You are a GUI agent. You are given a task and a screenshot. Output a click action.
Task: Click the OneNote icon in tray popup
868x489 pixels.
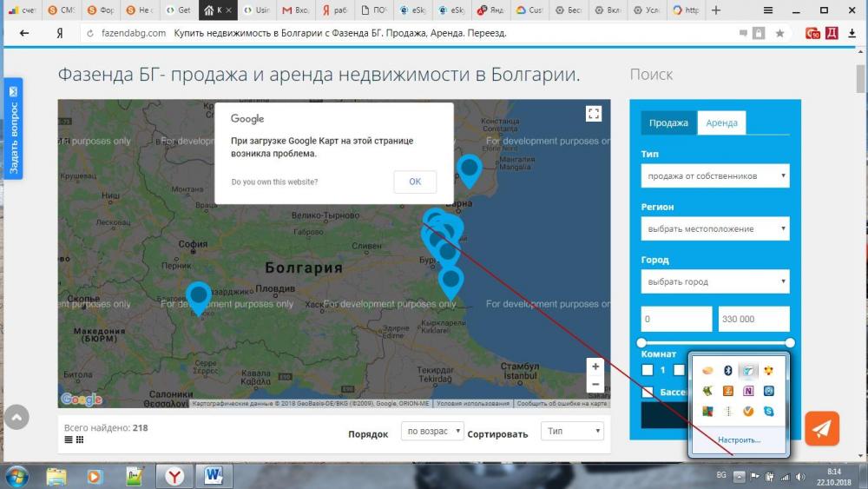pos(748,391)
